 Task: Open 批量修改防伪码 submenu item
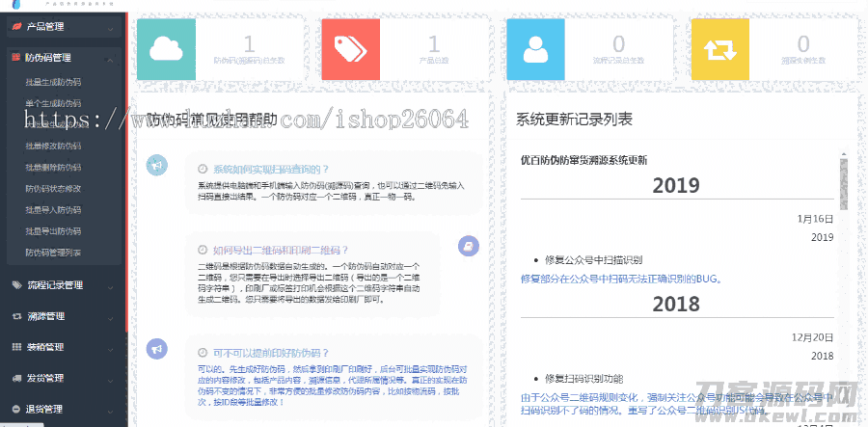coord(53,146)
